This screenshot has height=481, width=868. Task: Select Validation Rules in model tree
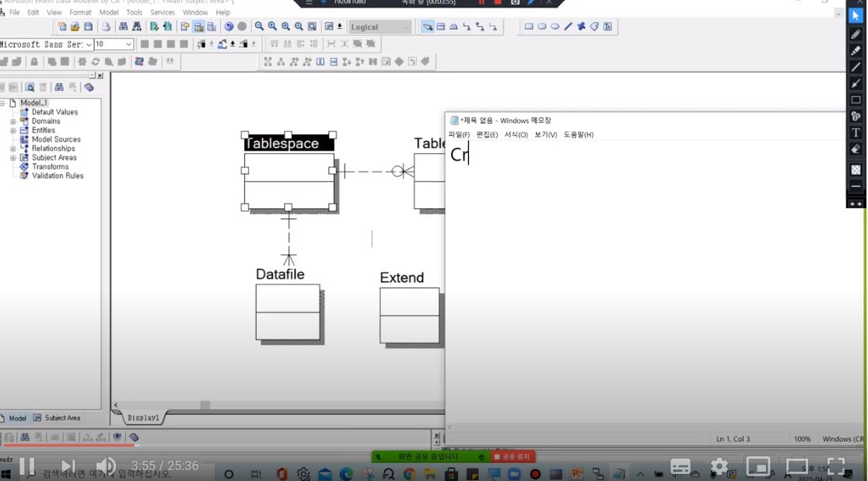[58, 176]
